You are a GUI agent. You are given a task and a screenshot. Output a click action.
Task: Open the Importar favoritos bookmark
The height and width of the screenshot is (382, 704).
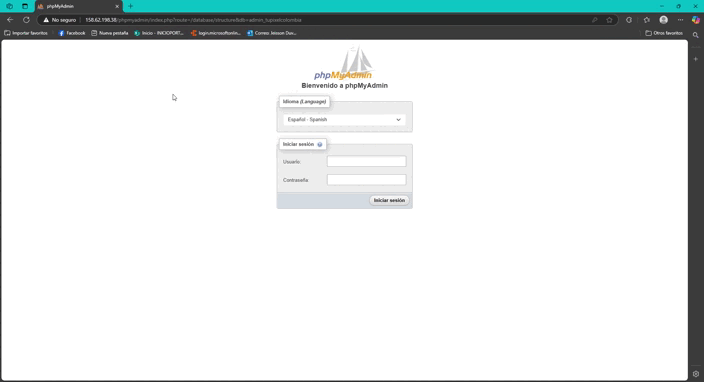(x=26, y=33)
